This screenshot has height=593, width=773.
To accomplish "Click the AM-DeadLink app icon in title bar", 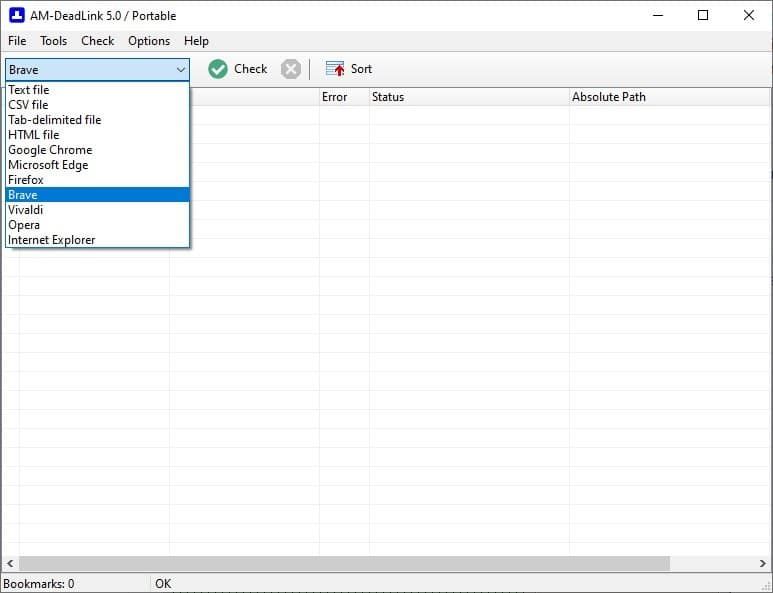I will click(17, 15).
